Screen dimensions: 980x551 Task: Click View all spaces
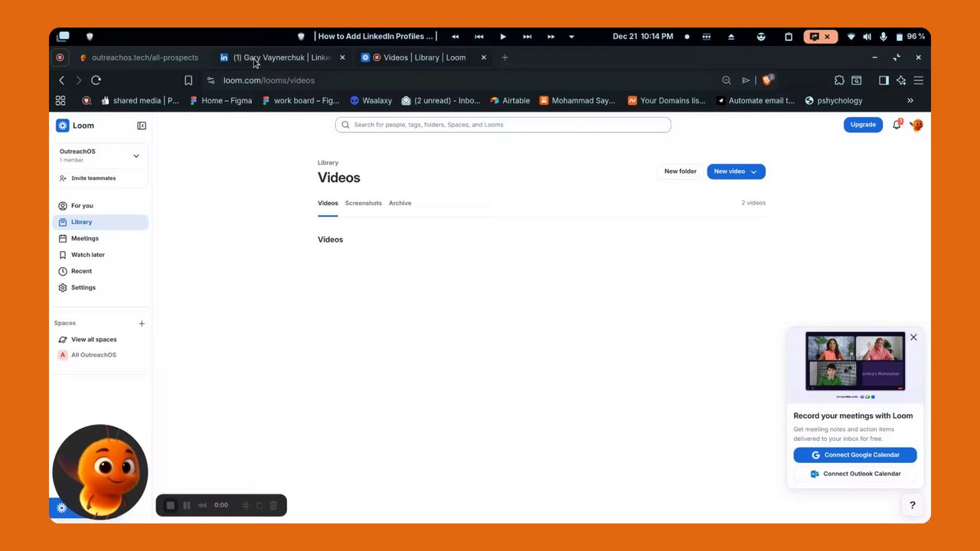click(94, 340)
